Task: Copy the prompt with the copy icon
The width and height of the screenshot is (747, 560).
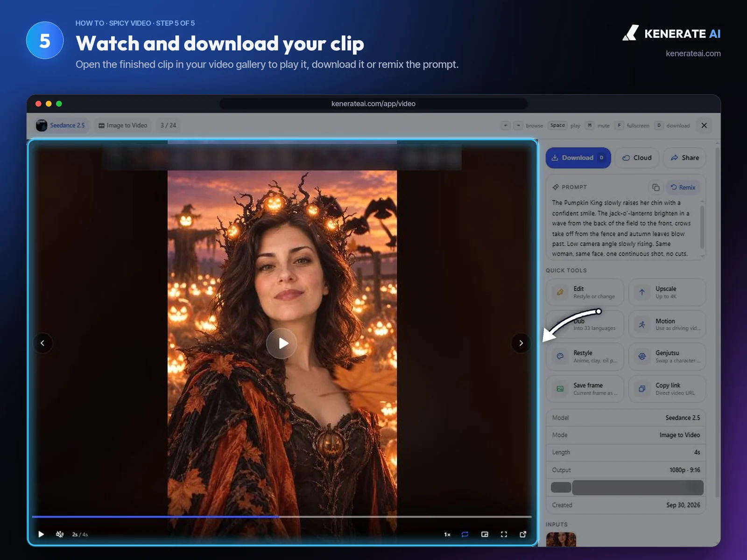Action: [655, 187]
